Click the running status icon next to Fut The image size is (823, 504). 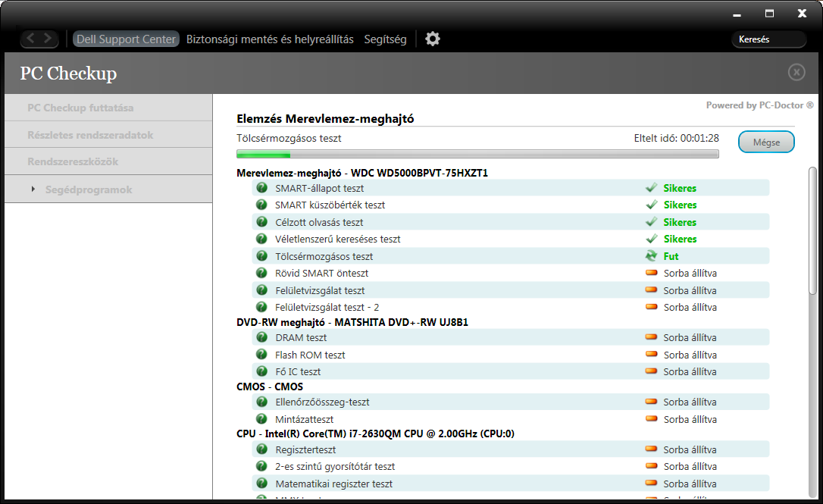coord(652,255)
